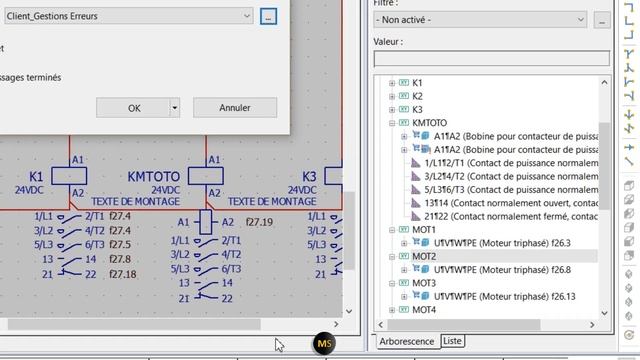This screenshot has height=360, width=640.
Task: Collapse the MOT1 tree node
Action: pyautogui.click(x=392, y=230)
